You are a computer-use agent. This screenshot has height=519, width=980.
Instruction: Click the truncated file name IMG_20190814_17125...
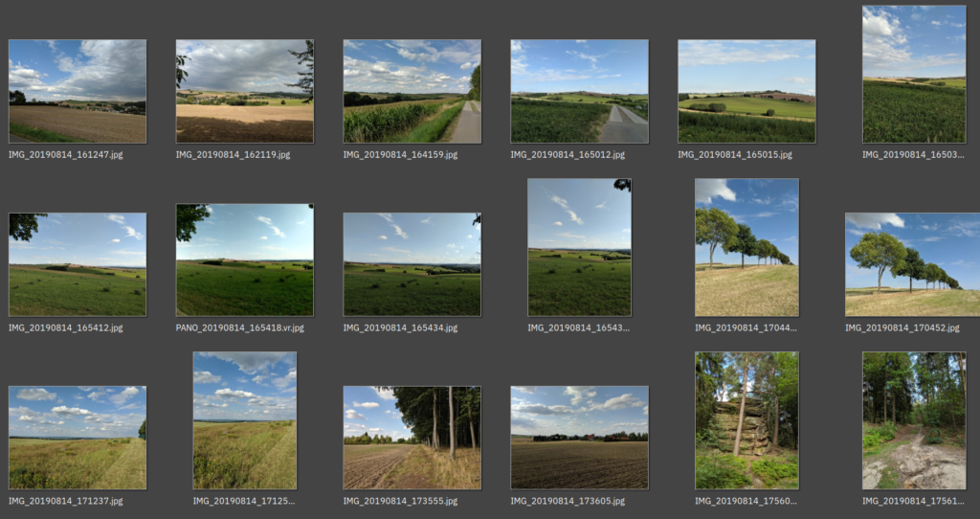[244, 501]
